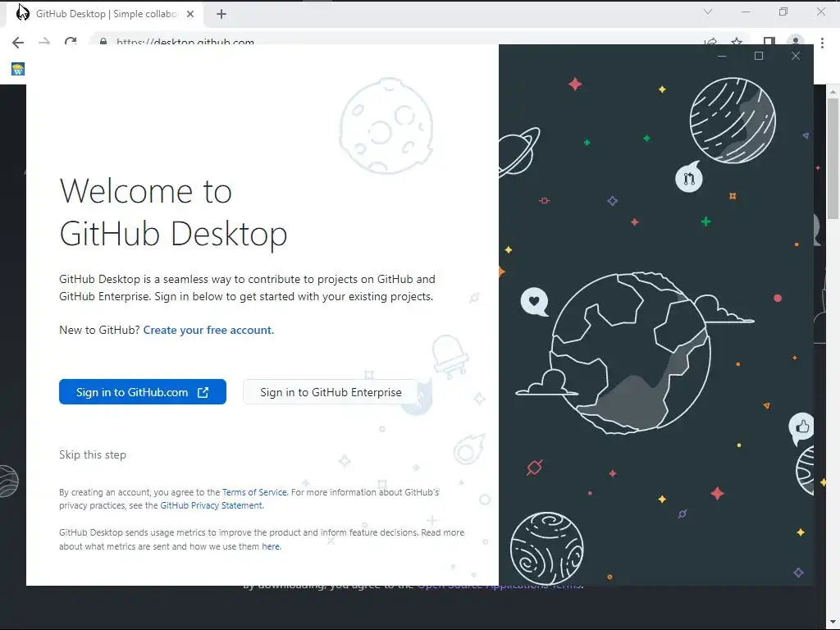Minimize the Chrome browser window
The image size is (840, 630).
746,11
